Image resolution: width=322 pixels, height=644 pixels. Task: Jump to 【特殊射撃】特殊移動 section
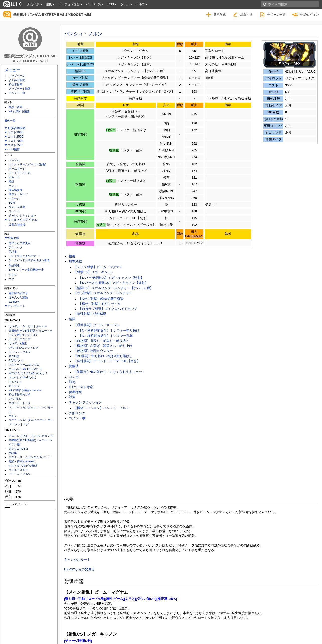click(x=90, y=314)
